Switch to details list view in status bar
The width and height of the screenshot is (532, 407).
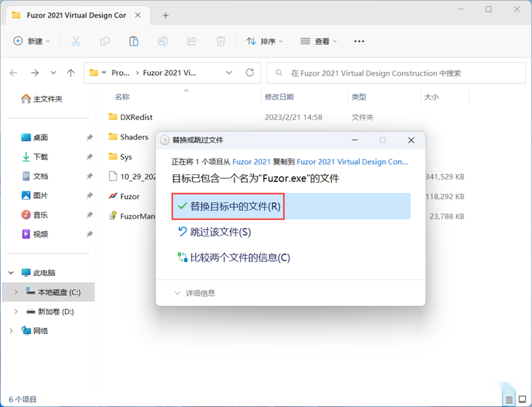(x=509, y=399)
